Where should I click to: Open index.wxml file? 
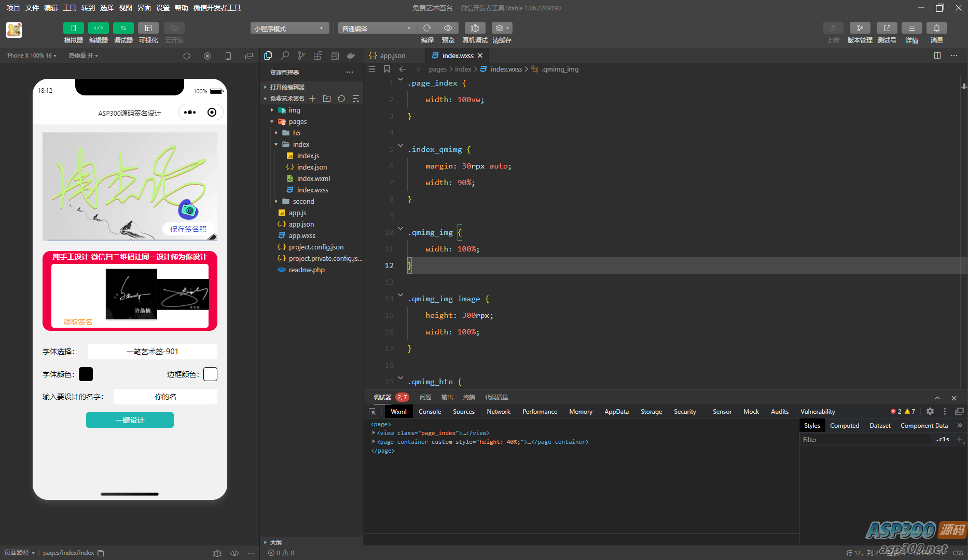313,179
